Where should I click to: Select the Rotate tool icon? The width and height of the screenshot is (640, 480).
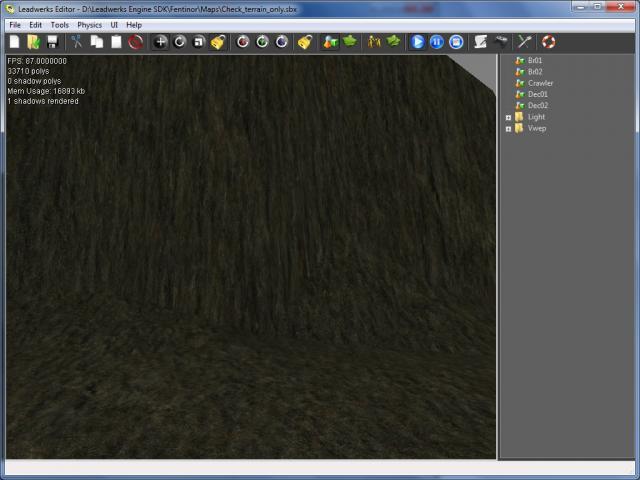[180, 42]
